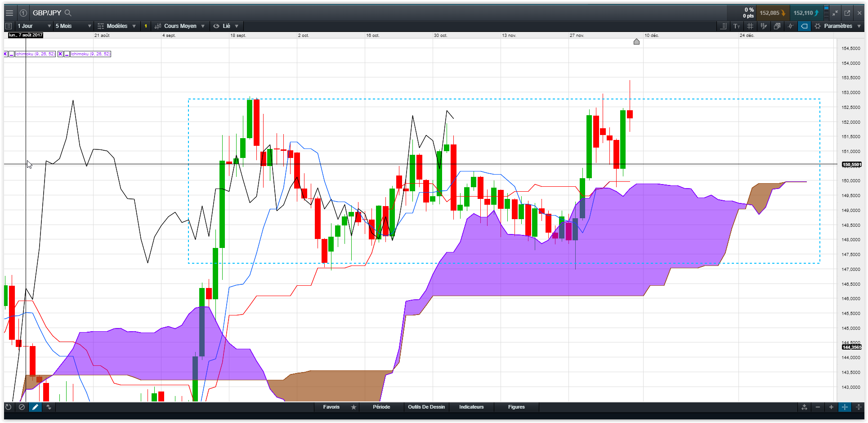Search for an instrument with magnifier icon
868x423 pixels.
tap(68, 13)
